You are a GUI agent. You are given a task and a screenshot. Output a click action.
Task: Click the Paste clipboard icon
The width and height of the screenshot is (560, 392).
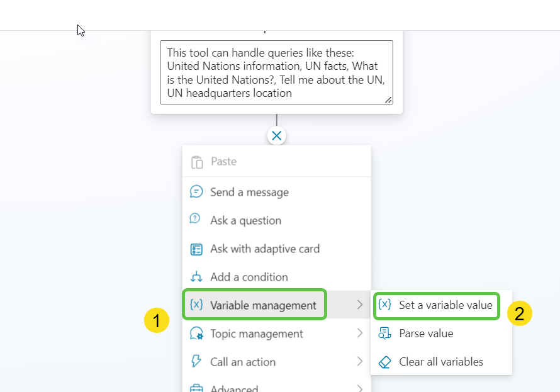pos(198,161)
